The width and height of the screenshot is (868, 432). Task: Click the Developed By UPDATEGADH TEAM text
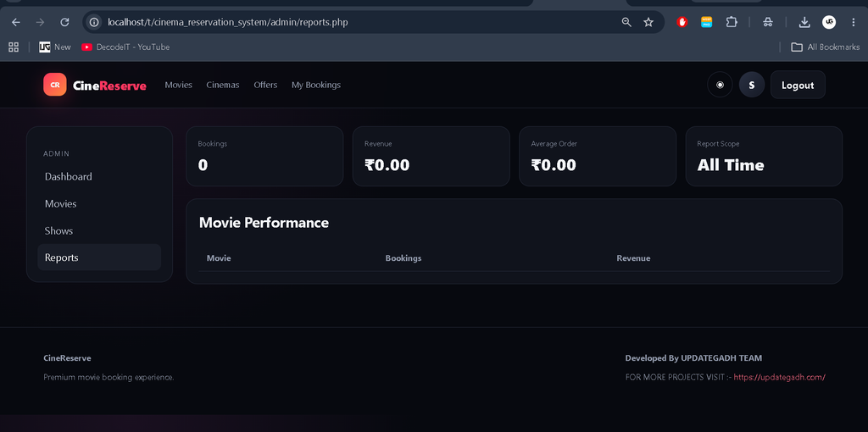click(x=693, y=358)
